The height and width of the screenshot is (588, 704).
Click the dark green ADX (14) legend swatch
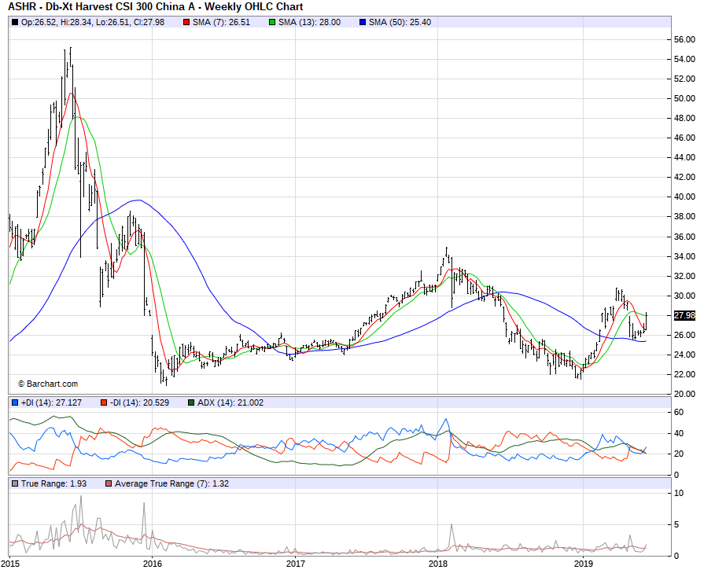coord(191,402)
